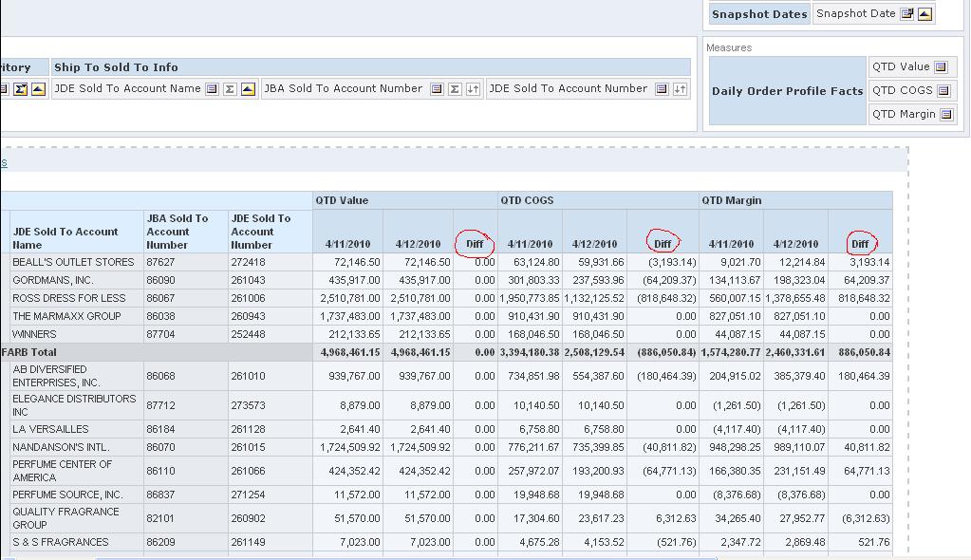Open the menu icon beside JDE Sold To Account Name

pyautogui.click(x=210, y=88)
